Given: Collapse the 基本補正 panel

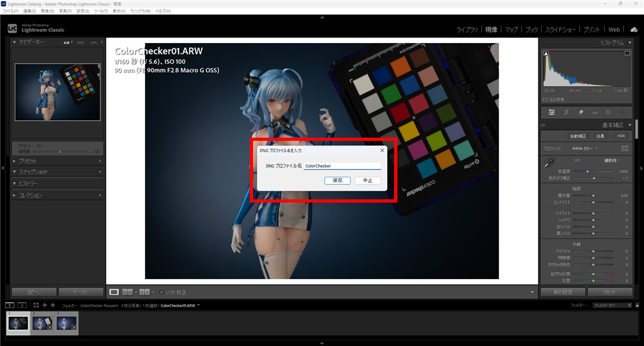Looking at the screenshot, I should tap(630, 125).
